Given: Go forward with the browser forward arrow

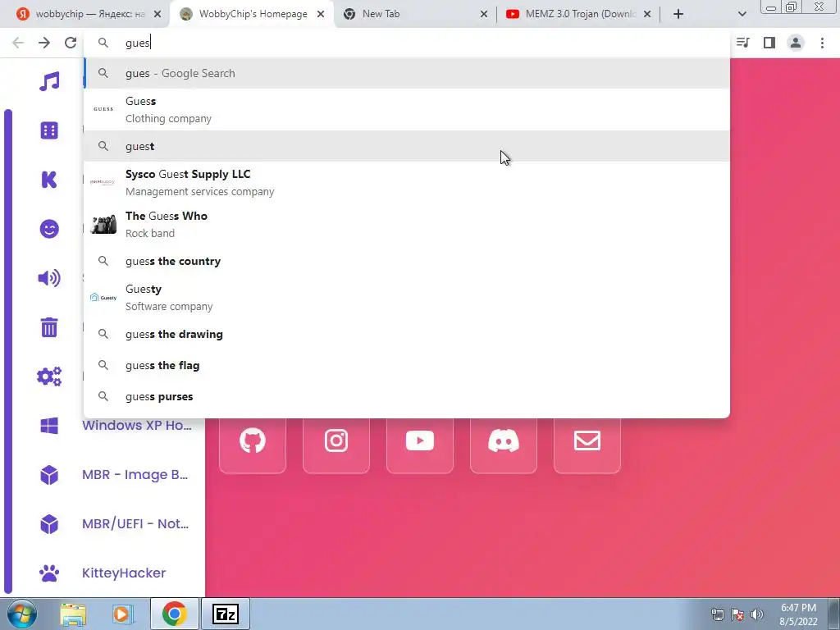Looking at the screenshot, I should (44, 43).
